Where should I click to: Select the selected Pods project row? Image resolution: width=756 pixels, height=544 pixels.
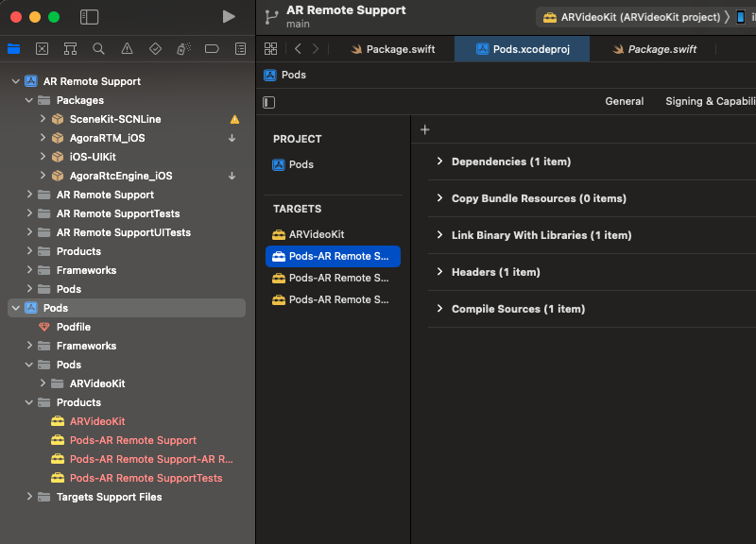click(x=127, y=308)
